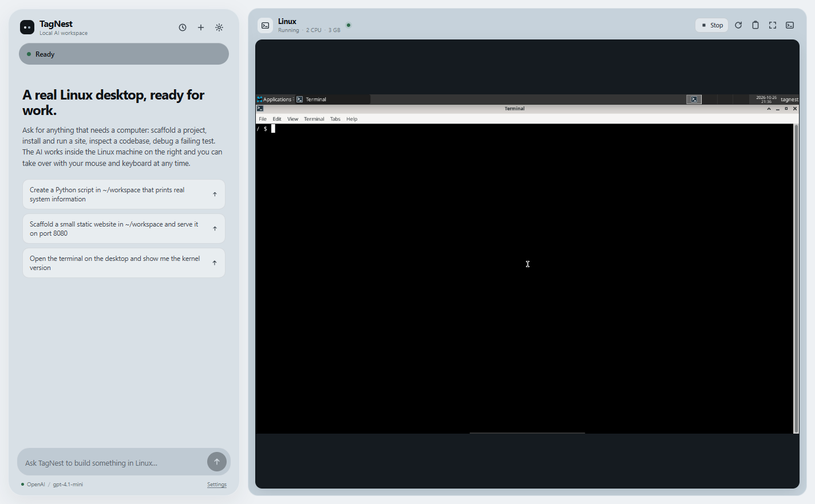Click the terminal command prompt line
Image resolution: width=815 pixels, height=504 pixels.
click(x=266, y=129)
